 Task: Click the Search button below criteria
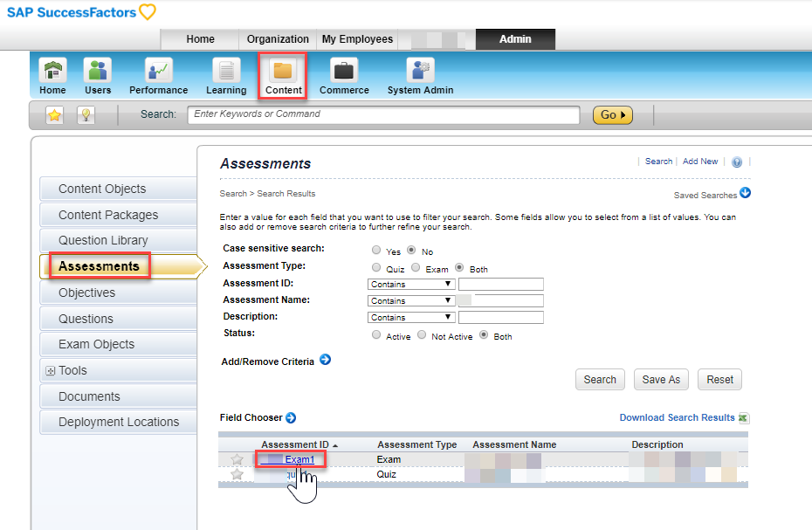tap(600, 380)
